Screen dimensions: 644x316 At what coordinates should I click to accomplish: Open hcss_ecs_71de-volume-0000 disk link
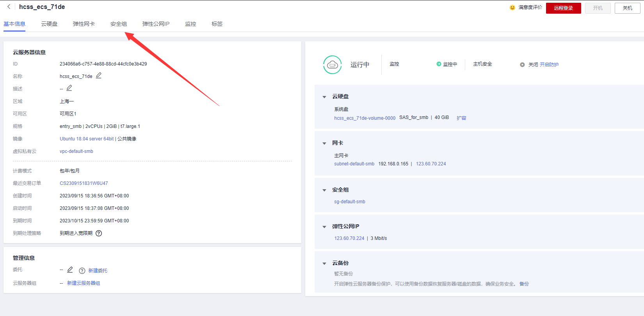[365, 118]
